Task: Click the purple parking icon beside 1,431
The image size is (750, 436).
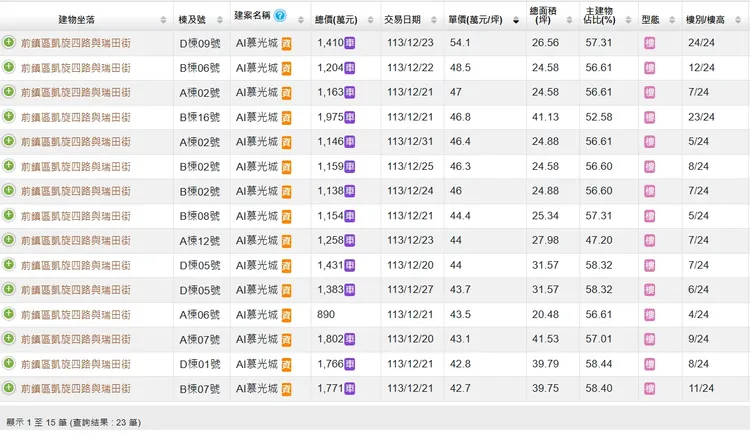Action: pyautogui.click(x=350, y=265)
